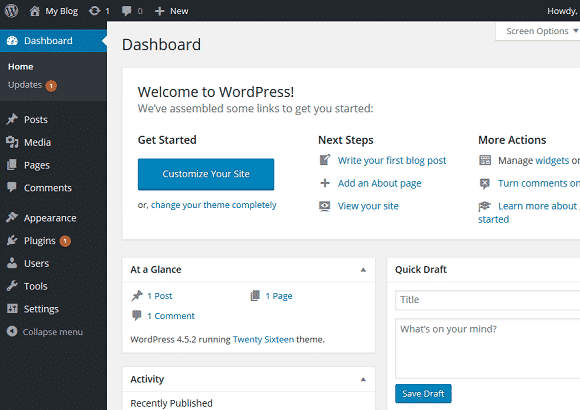Open the New content menu
The image size is (580, 410).
(172, 11)
